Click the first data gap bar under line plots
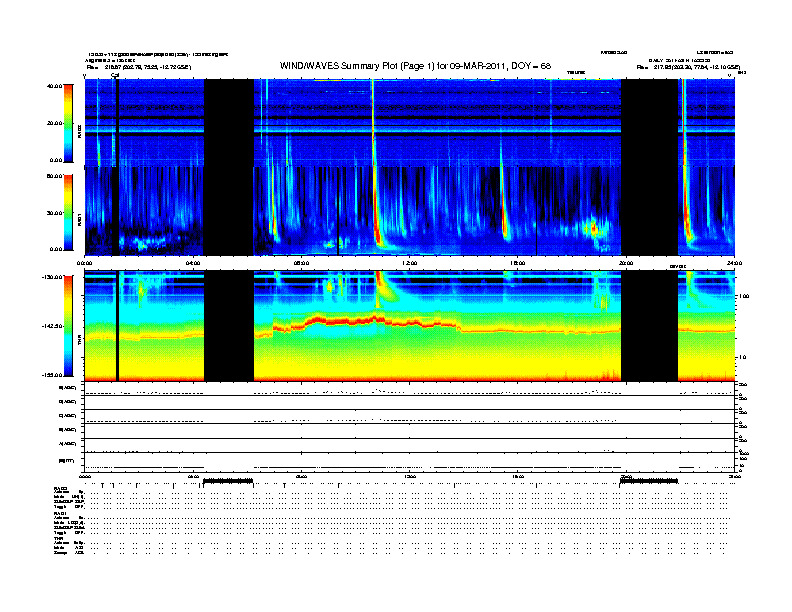 pos(228,481)
